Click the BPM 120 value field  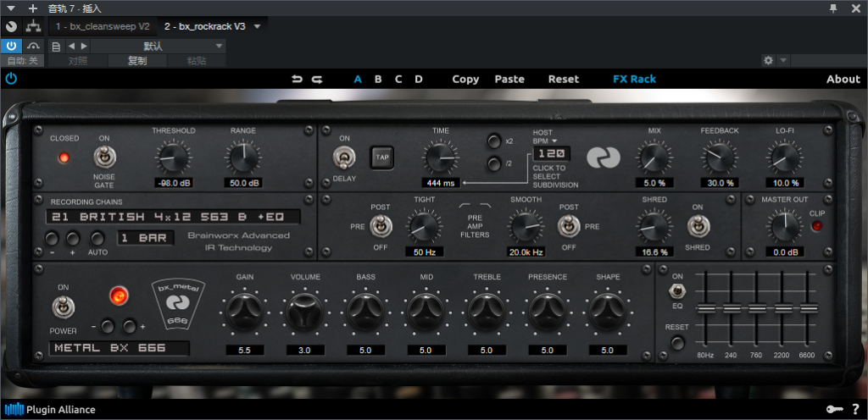point(552,153)
